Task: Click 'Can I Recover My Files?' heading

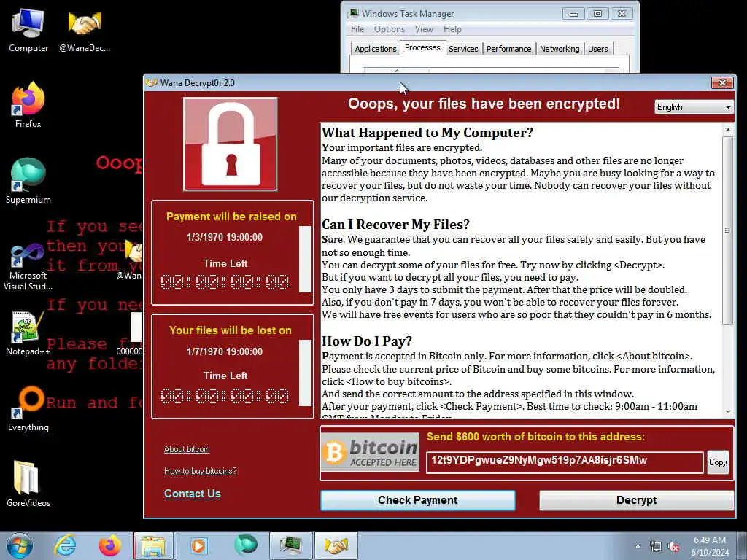Action: click(396, 225)
